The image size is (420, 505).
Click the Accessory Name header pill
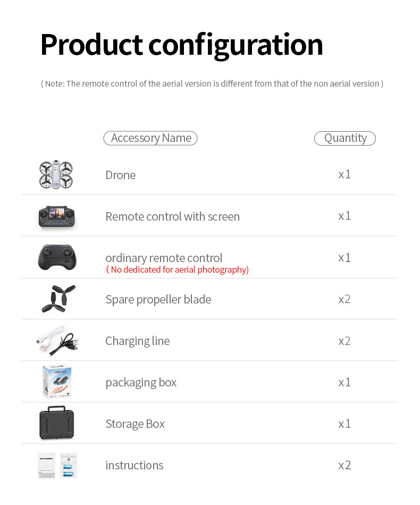pos(150,138)
